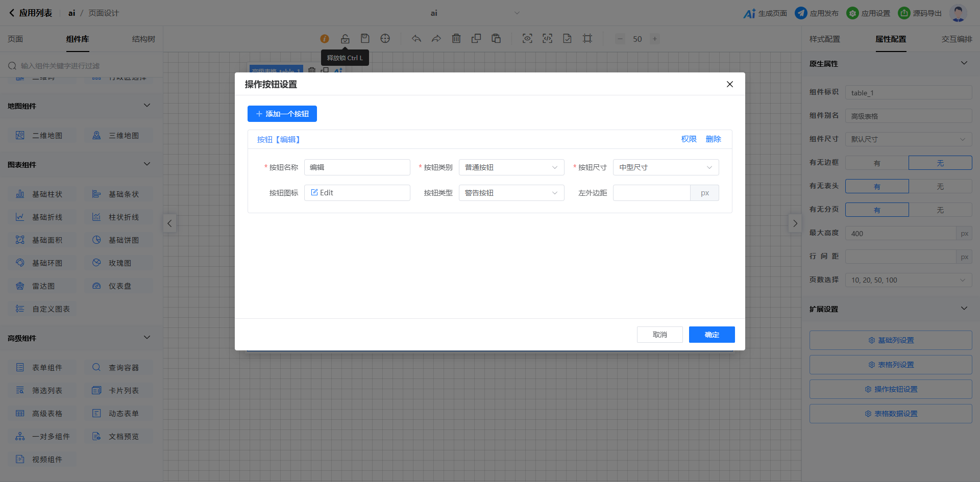Click the 按钮名称 input field

click(x=357, y=167)
